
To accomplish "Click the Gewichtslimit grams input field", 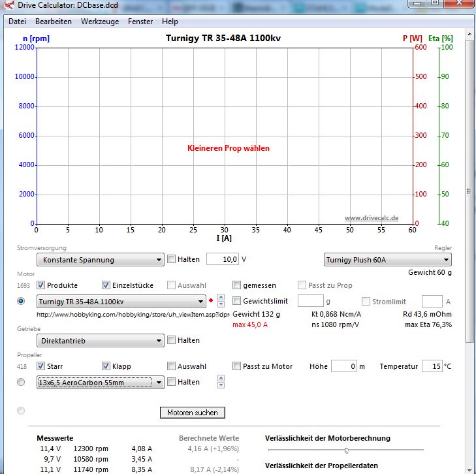I will (311, 302).
